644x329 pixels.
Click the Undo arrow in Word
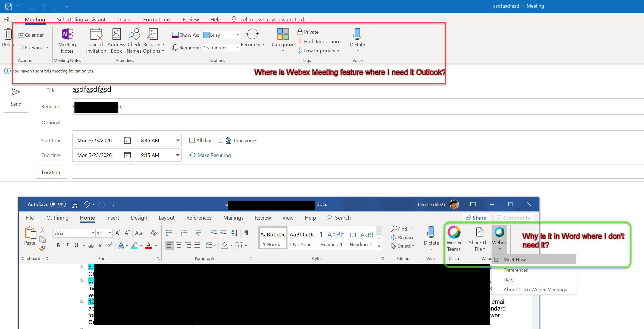point(86,204)
